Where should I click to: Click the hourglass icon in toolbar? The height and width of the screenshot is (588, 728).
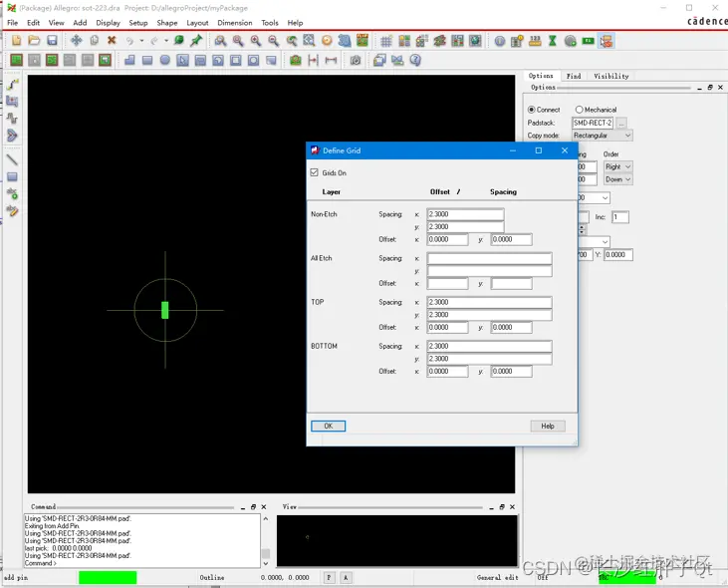point(553,41)
